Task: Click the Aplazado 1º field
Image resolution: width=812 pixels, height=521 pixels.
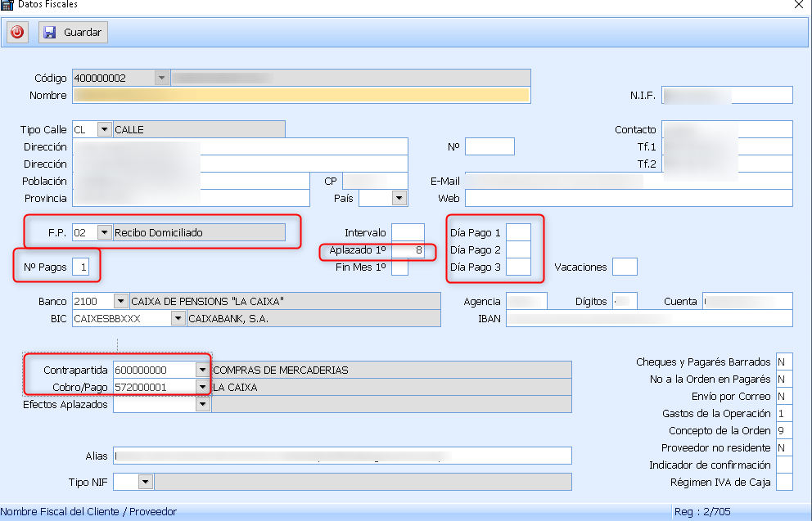Action: [408, 250]
